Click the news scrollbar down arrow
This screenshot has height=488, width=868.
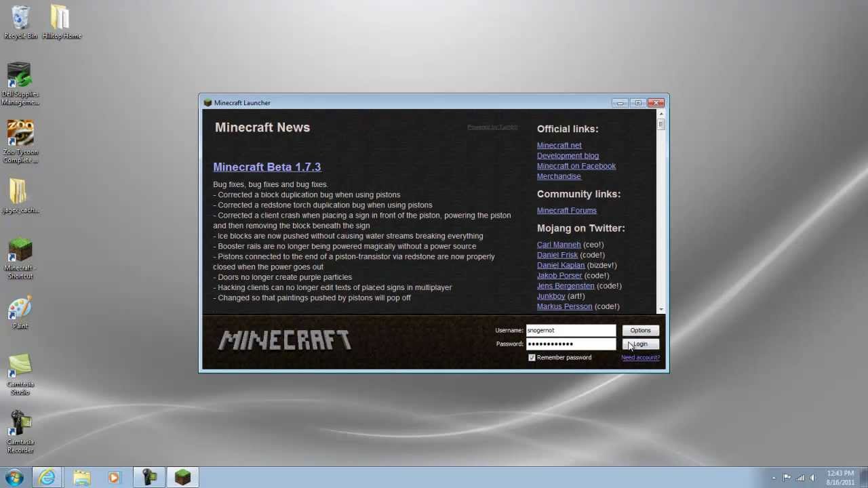click(x=661, y=309)
